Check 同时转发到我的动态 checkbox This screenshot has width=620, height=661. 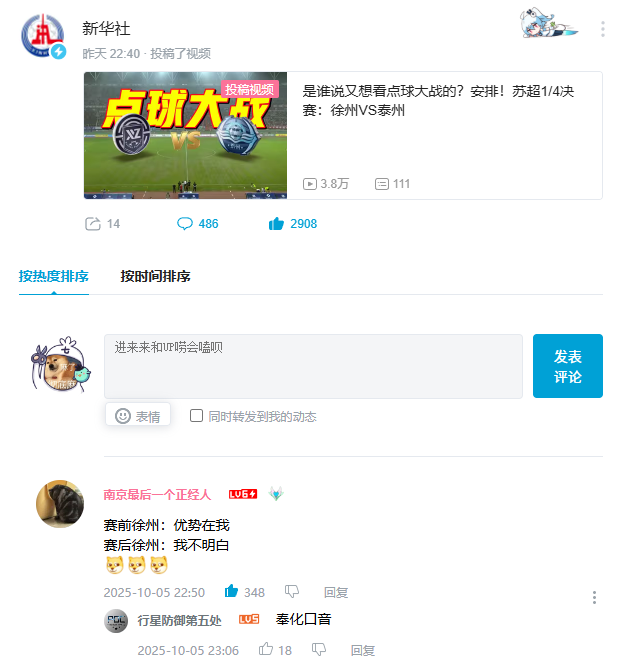196,416
